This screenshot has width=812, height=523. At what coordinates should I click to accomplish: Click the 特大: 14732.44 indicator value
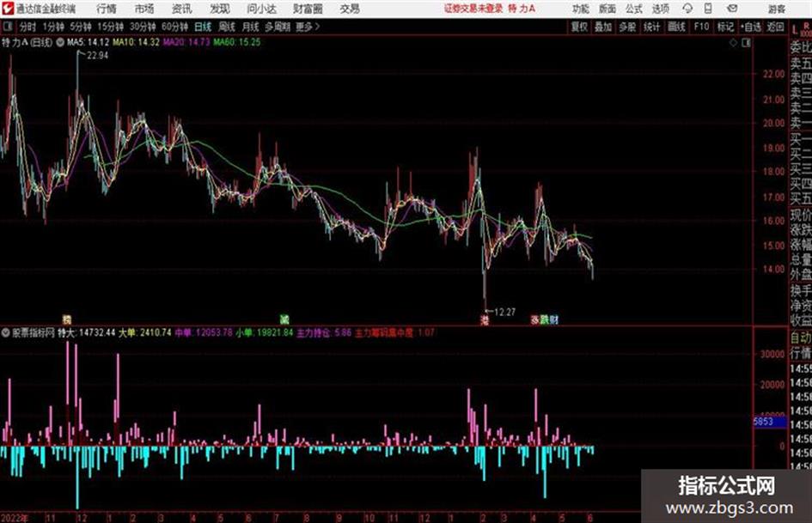(x=87, y=333)
